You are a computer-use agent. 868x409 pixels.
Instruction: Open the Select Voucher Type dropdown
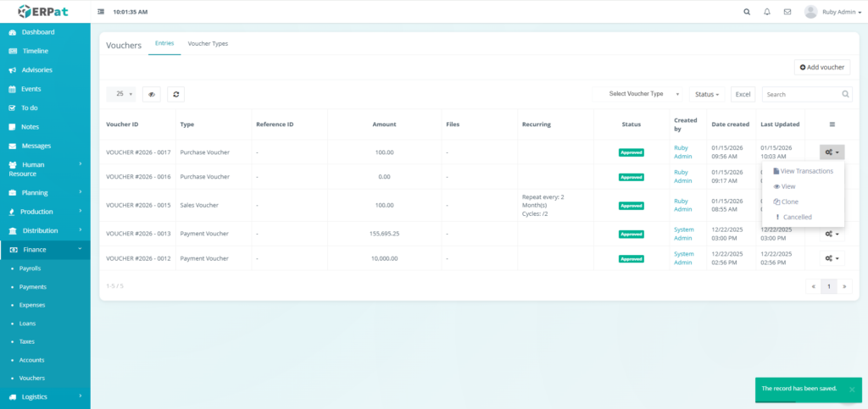click(637, 94)
